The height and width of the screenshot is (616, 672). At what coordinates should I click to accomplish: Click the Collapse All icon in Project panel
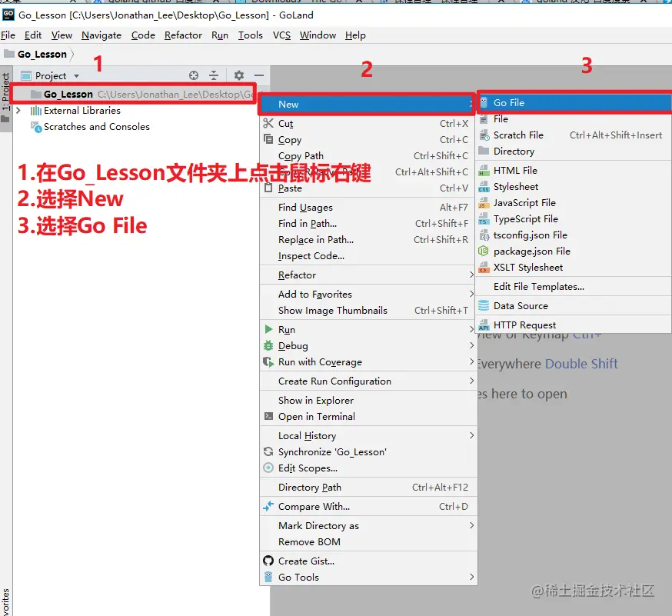pos(214,75)
